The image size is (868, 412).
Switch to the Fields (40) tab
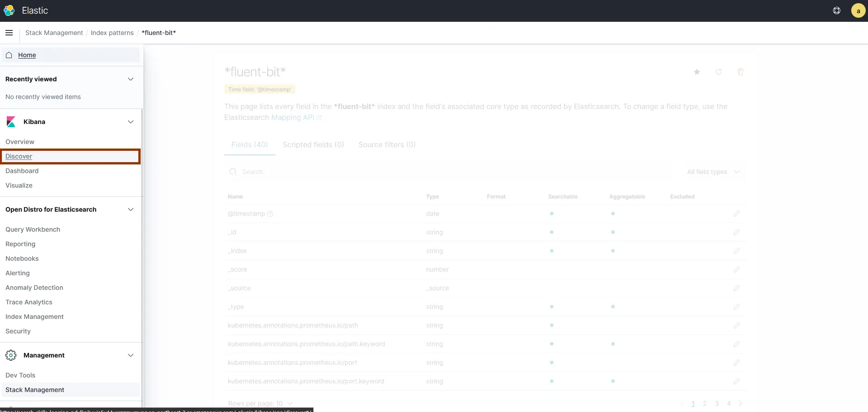pos(250,144)
